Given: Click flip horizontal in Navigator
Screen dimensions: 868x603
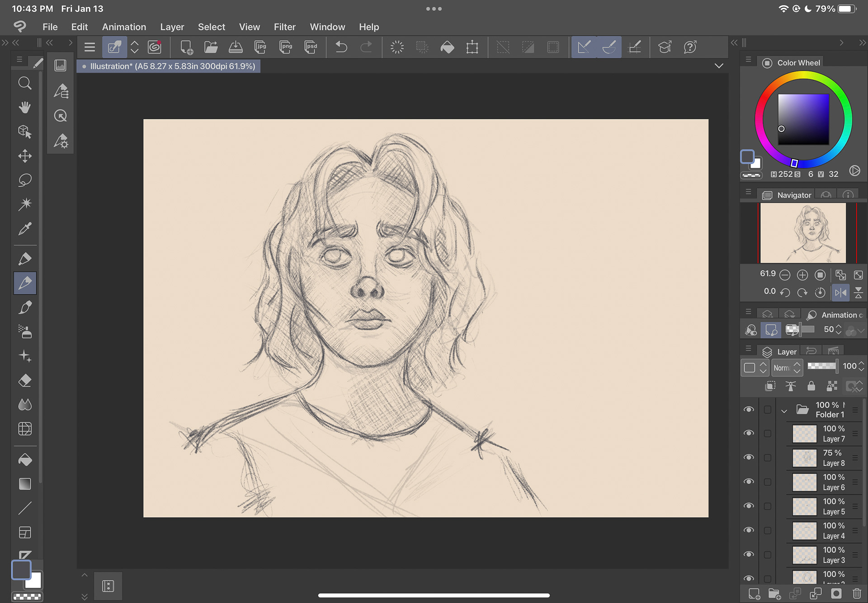Looking at the screenshot, I should tap(840, 292).
